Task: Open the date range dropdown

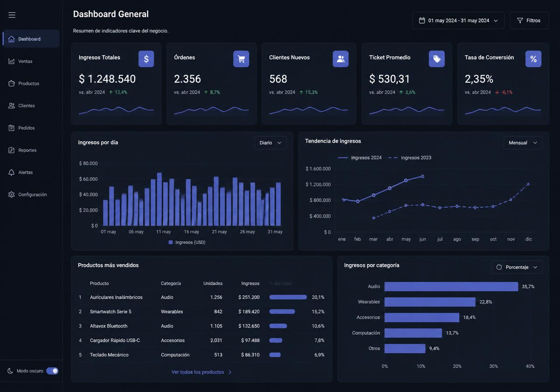Action: 458,21
